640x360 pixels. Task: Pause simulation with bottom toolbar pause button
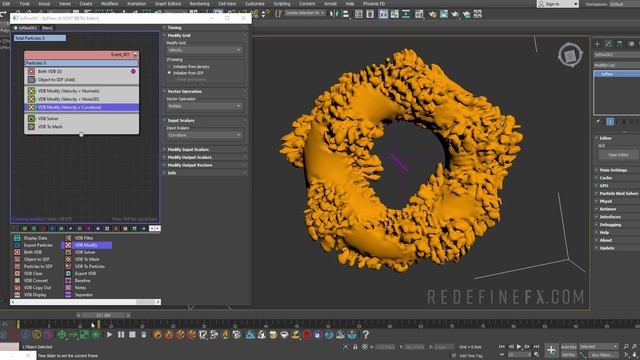pos(121,335)
